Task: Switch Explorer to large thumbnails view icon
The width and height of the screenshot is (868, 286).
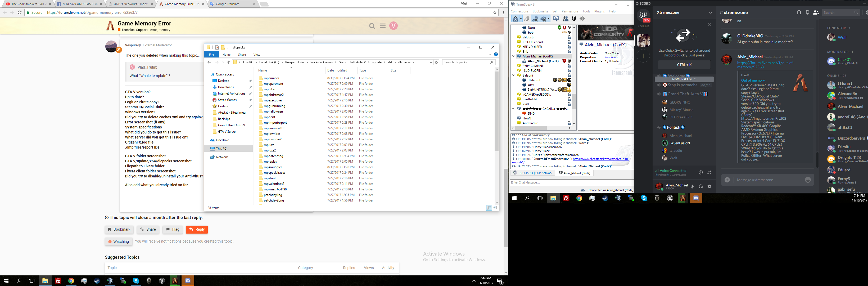Action: [x=495, y=208]
